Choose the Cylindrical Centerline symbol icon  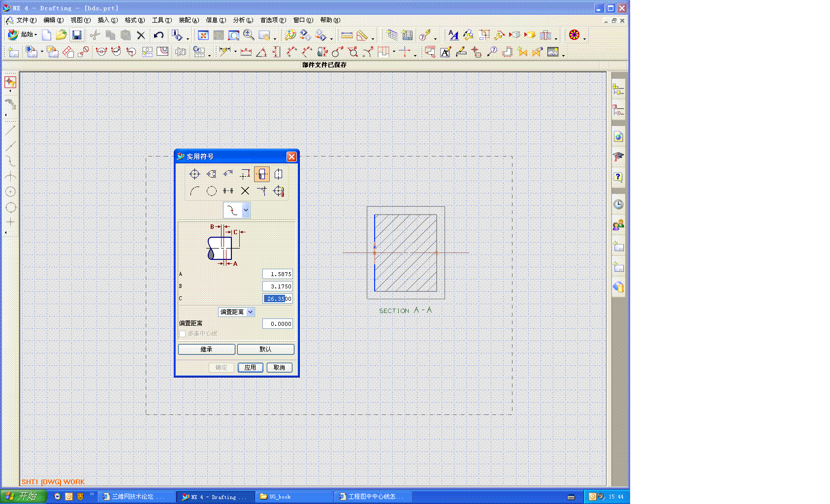262,174
